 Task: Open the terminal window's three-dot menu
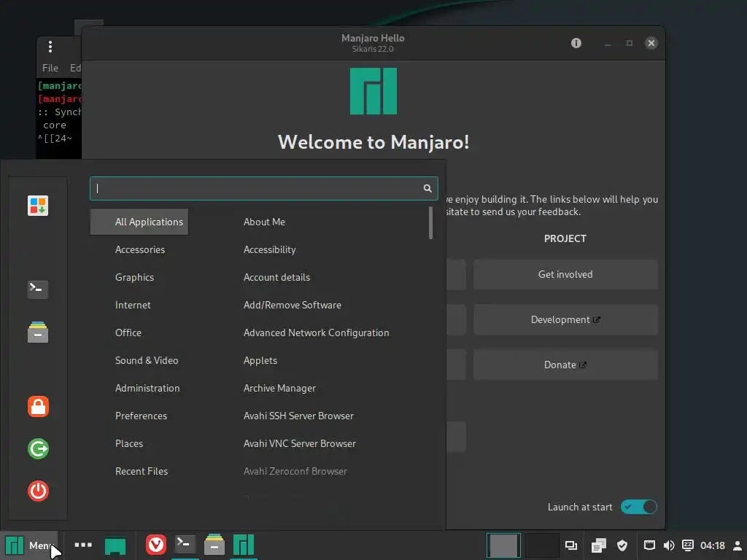tap(50, 47)
